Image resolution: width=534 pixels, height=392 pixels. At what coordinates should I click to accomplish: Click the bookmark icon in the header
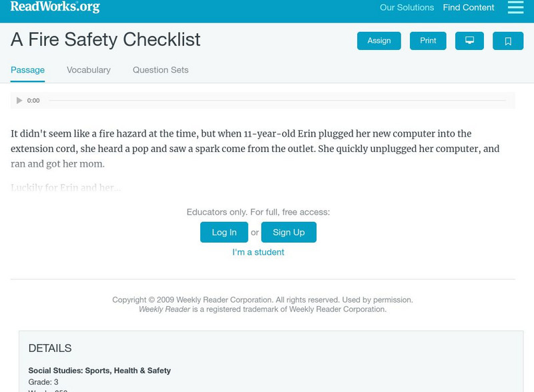click(x=508, y=40)
